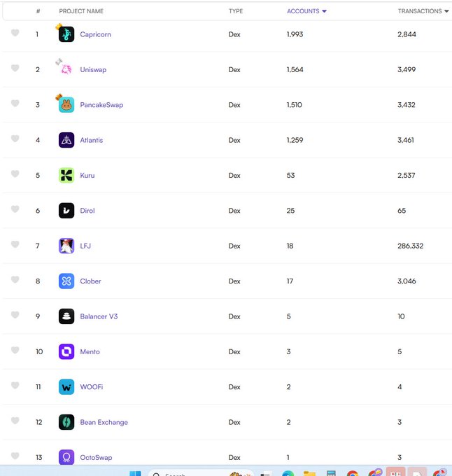Open the Balancer V3 project link
This screenshot has height=476, width=452.
(x=99, y=316)
